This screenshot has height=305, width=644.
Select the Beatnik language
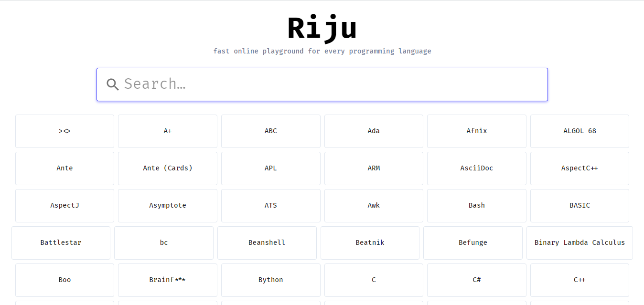click(370, 243)
